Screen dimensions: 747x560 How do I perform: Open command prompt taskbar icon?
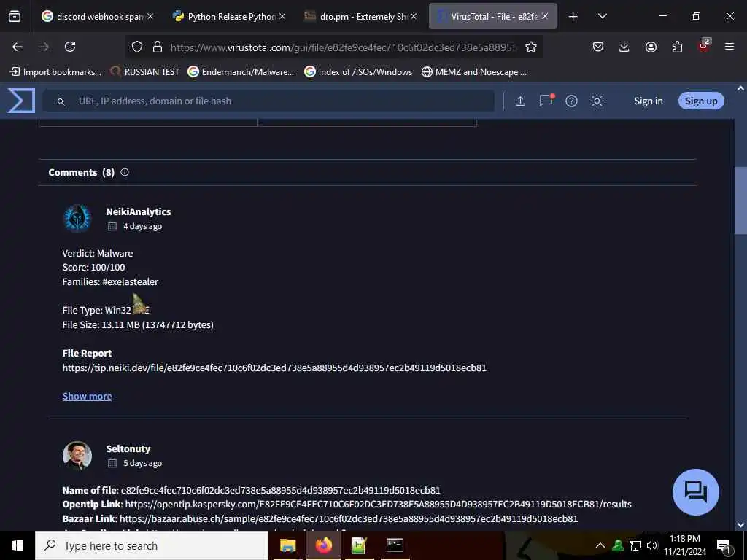[x=395, y=545]
